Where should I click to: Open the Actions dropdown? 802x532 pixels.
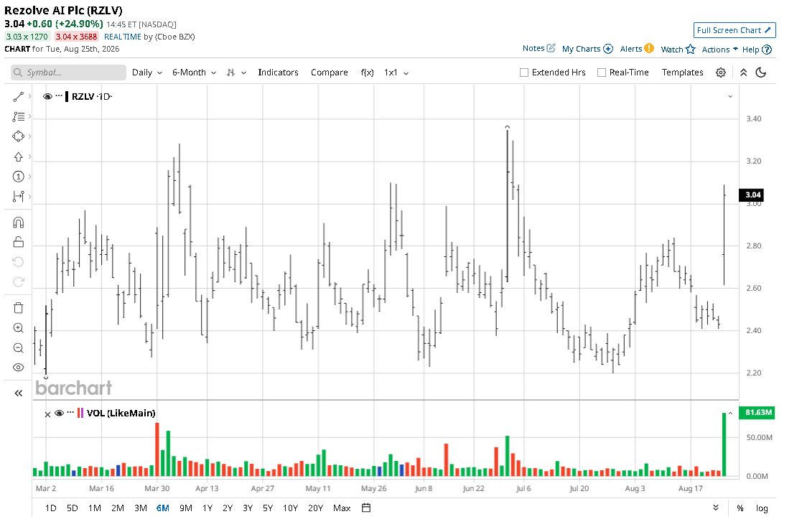[719, 50]
